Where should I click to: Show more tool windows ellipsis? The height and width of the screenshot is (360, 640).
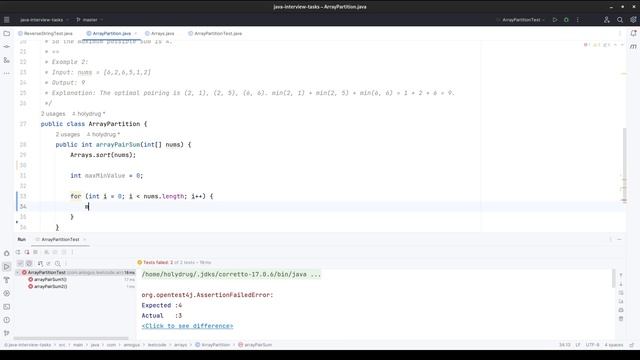click(7, 73)
